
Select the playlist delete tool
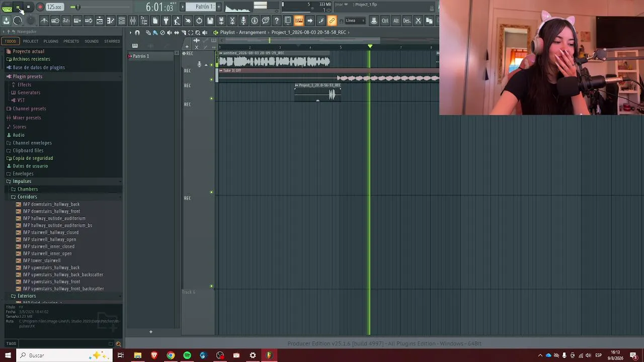pyautogui.click(x=162, y=33)
